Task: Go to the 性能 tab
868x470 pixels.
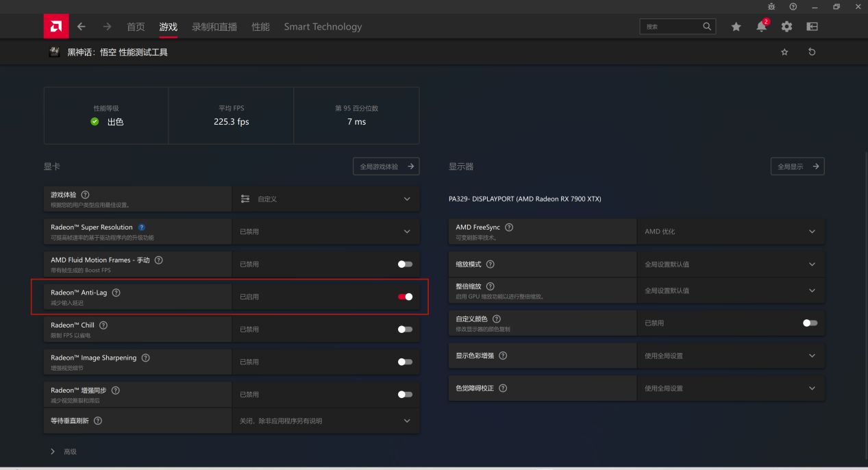Action: [260, 27]
